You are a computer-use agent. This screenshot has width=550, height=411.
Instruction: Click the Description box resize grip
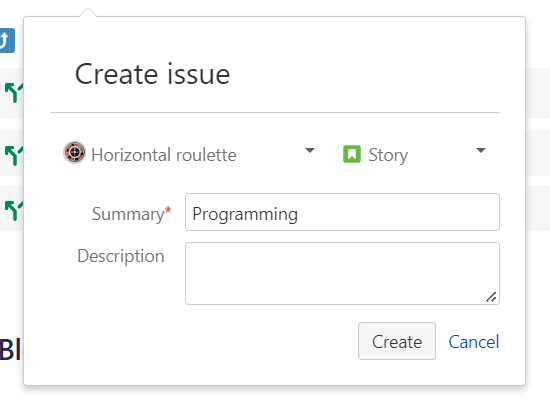(491, 297)
